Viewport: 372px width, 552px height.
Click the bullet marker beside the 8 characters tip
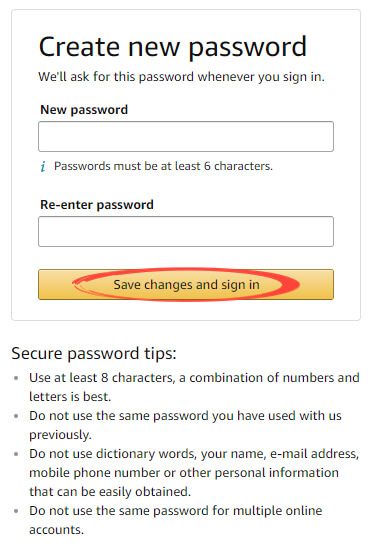click(16, 378)
